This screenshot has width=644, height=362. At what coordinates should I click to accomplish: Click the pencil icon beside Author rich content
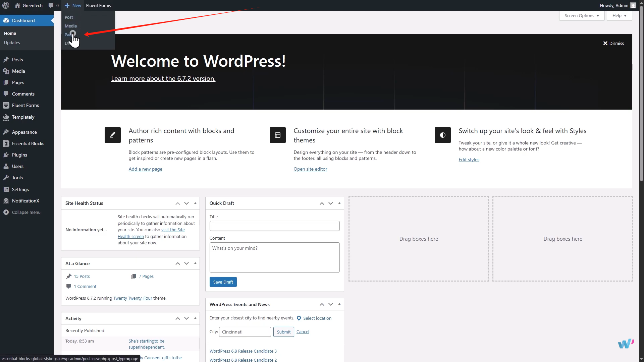112,135
